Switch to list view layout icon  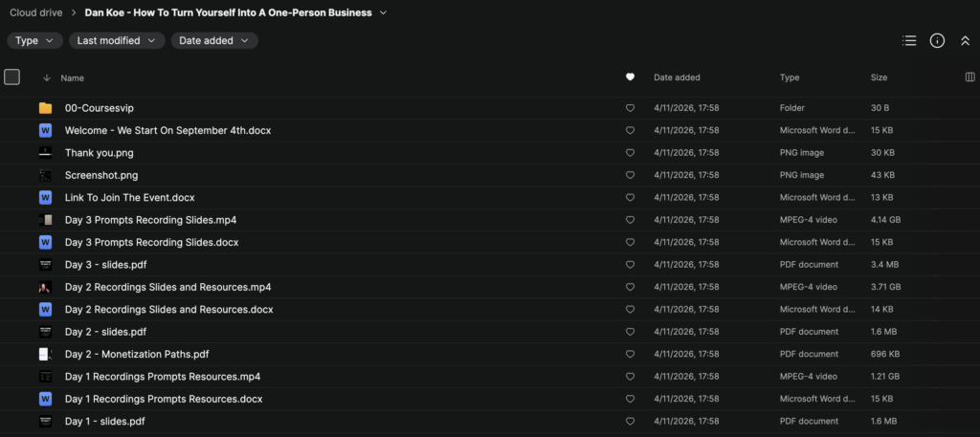click(x=909, y=40)
